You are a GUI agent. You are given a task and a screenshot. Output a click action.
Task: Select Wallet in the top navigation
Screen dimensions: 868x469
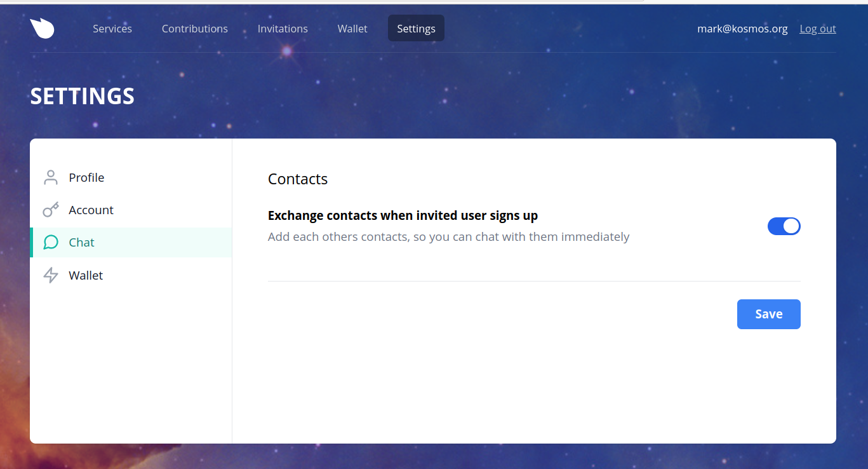click(352, 29)
